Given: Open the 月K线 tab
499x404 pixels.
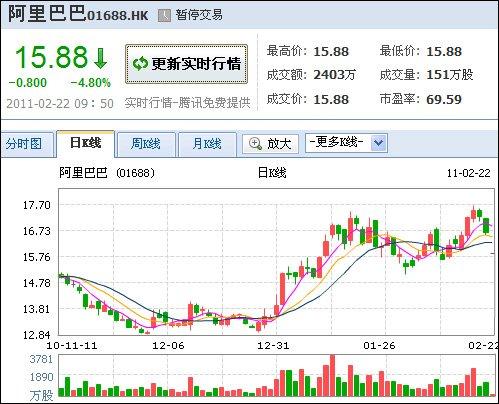Looking at the screenshot, I should (207, 144).
